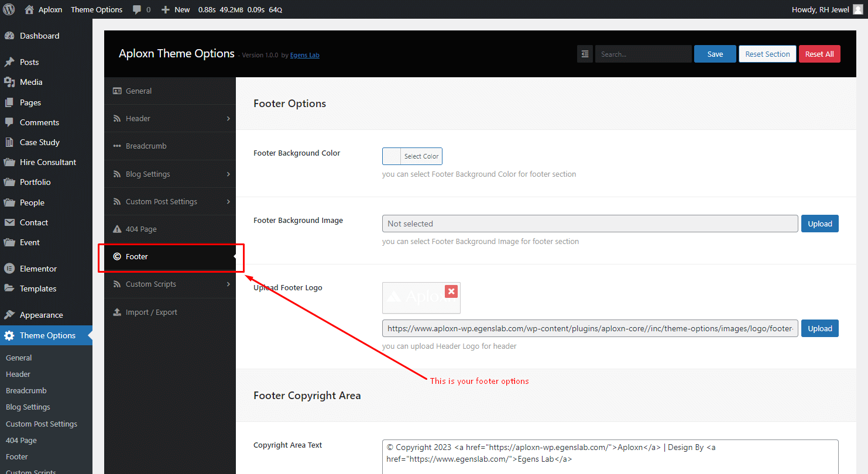
Task: Click the Elementor circle icon
Action: 9,269
